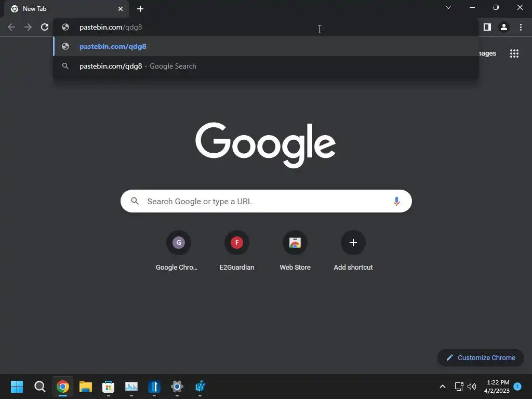
Task: Click the Web Store label text
Action: (295, 268)
